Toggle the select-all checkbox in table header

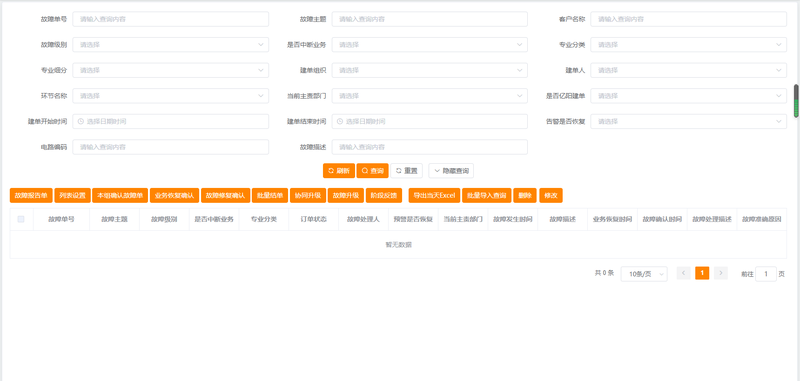(x=21, y=219)
